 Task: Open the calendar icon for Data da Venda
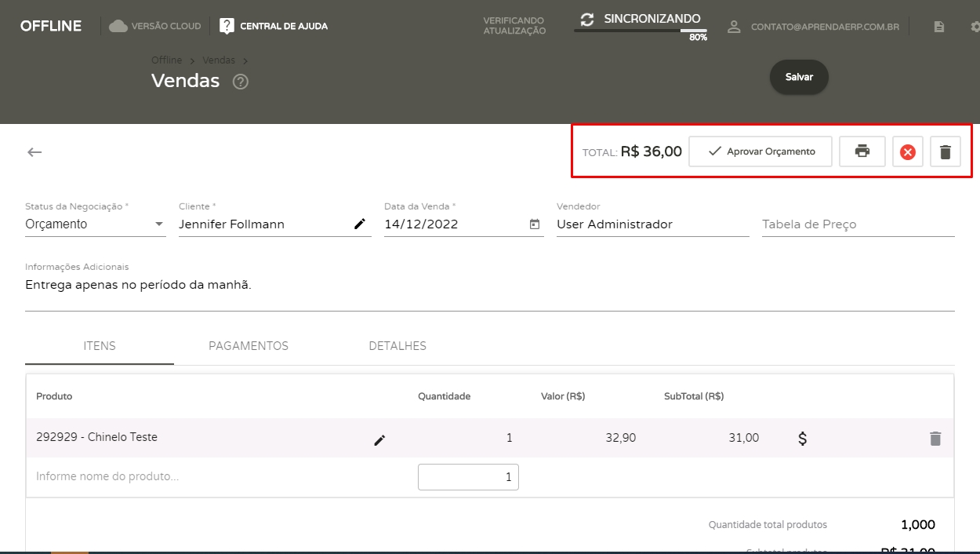click(x=535, y=224)
